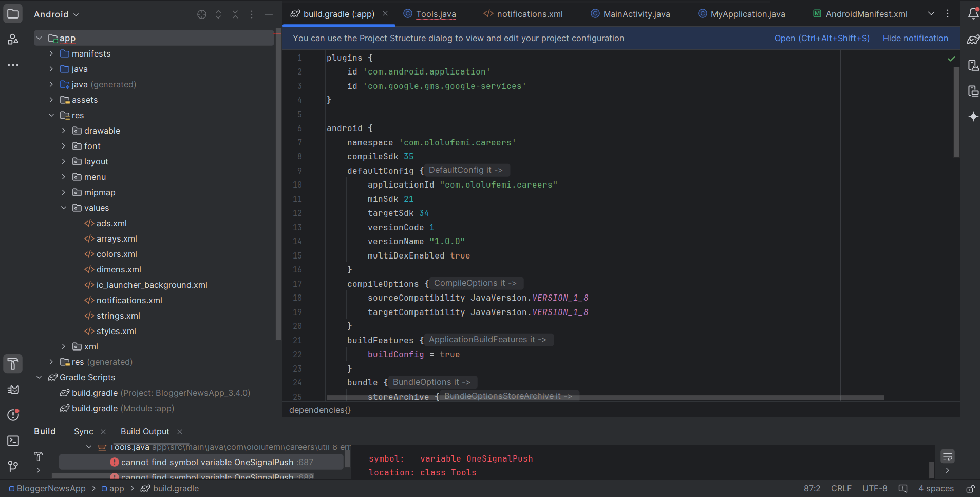Screen dimensions: 980x497
Task: Close the build.gradle (:app) tab
Action: (385, 13)
